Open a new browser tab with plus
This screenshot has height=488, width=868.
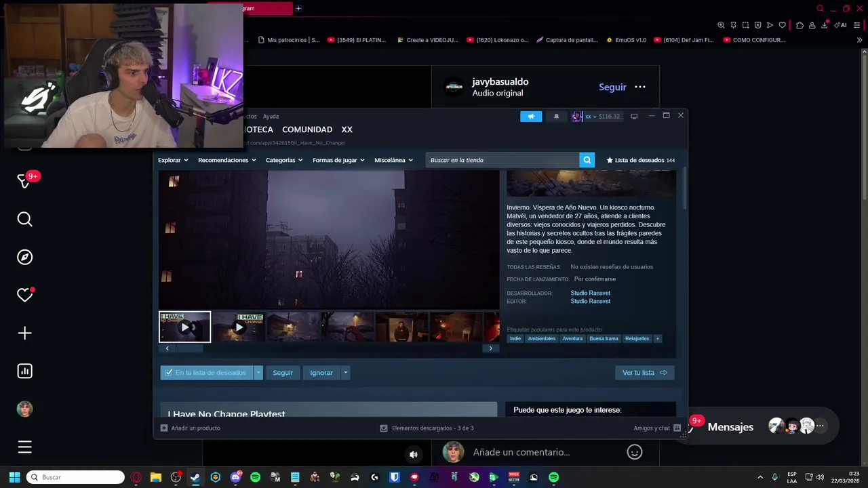[298, 8]
